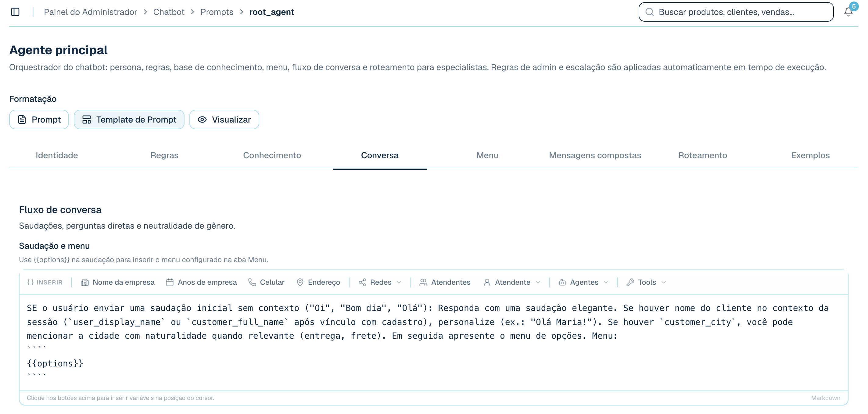Go to Painel do Administrador breadcrumb
Screen dimensions: 868x414
(x=90, y=12)
